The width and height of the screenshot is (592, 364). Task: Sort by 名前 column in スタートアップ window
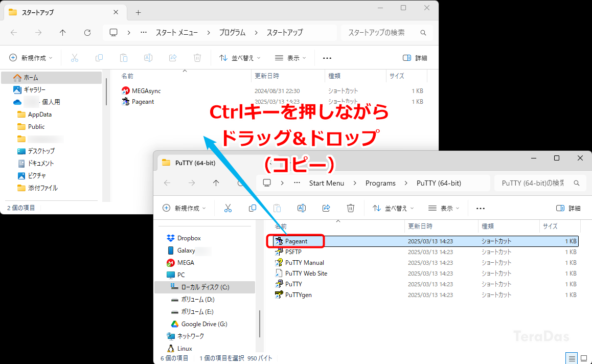point(127,76)
